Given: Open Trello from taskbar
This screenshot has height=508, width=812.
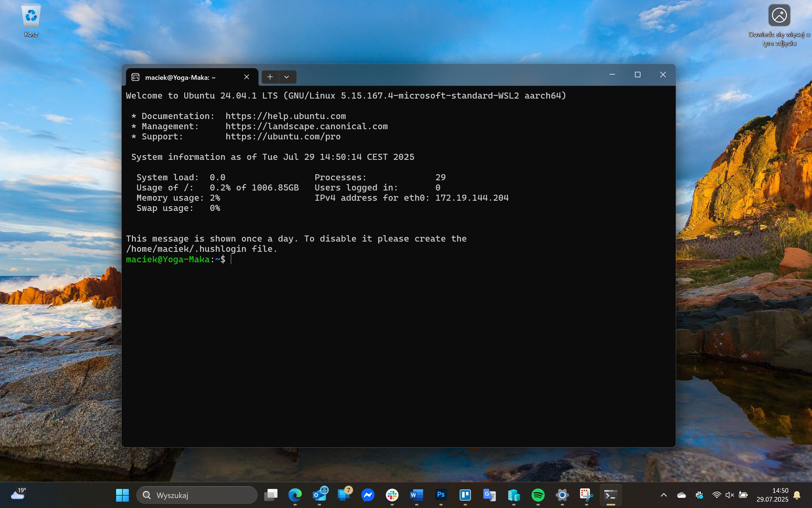Looking at the screenshot, I should point(465,495).
